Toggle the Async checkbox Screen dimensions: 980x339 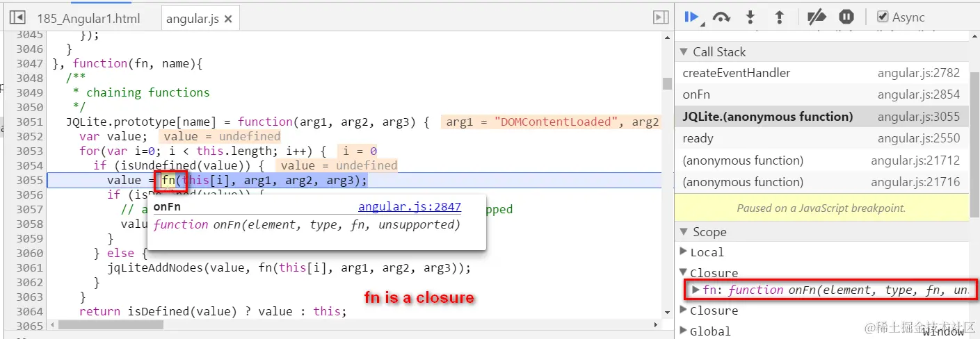pos(882,17)
